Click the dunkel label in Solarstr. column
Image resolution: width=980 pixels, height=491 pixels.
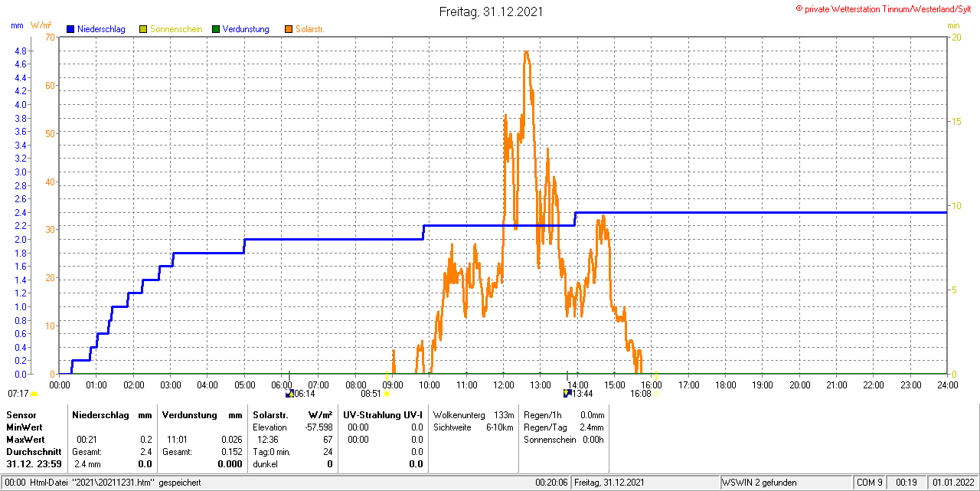tap(265, 464)
